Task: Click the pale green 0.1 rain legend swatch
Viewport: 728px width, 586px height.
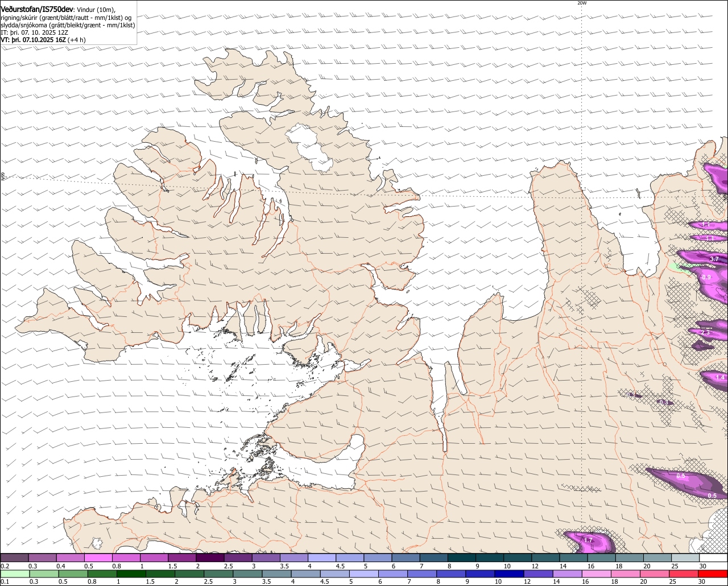Action: coord(14,573)
